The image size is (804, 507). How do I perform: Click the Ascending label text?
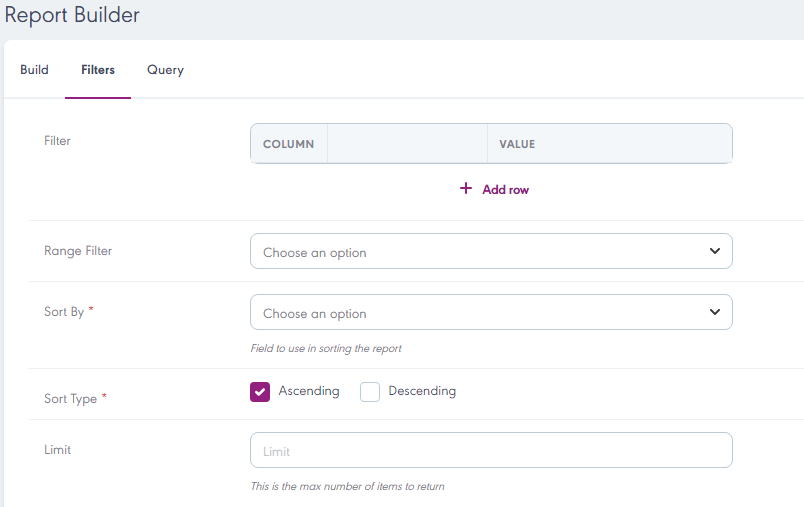click(309, 391)
